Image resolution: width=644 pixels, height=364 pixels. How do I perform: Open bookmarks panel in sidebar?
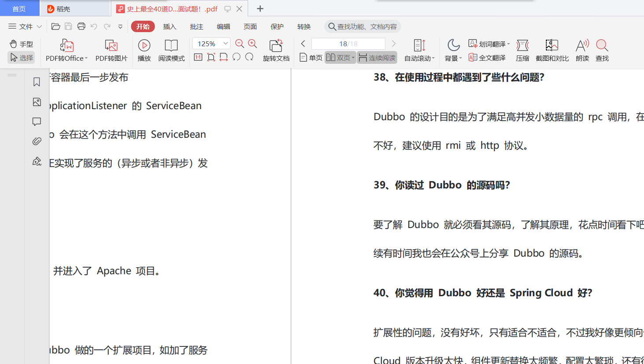tap(37, 82)
